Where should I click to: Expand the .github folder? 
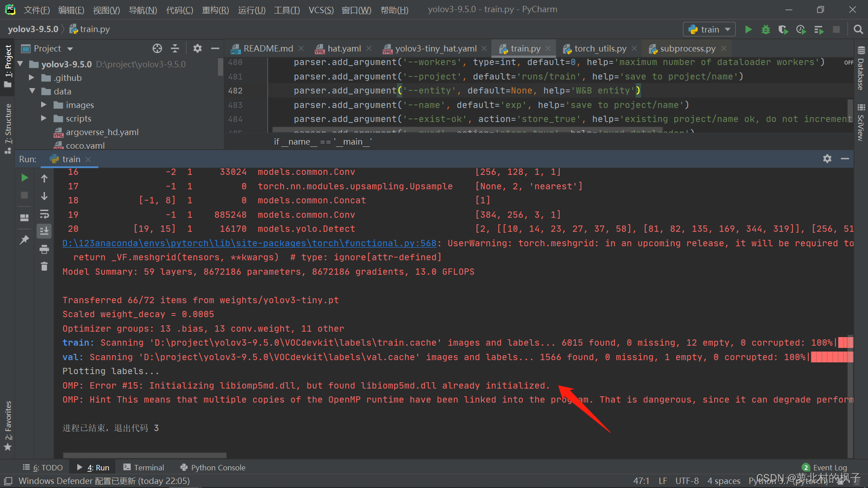pyautogui.click(x=32, y=78)
